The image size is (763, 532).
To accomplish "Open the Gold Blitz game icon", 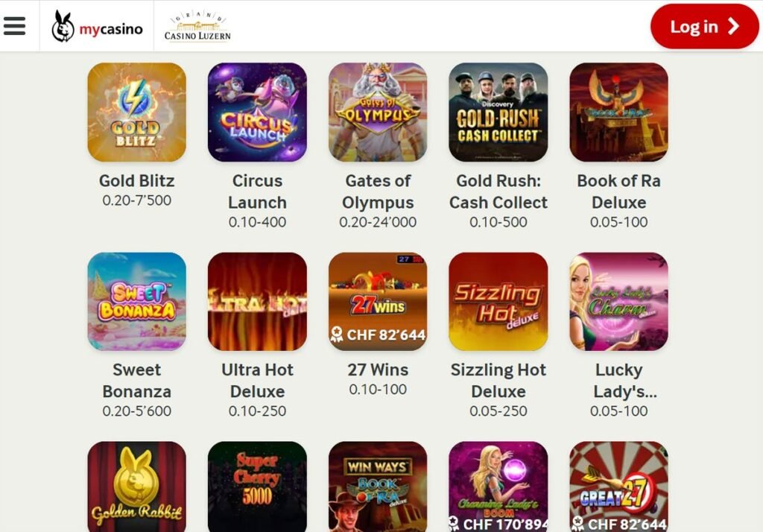I will point(137,112).
